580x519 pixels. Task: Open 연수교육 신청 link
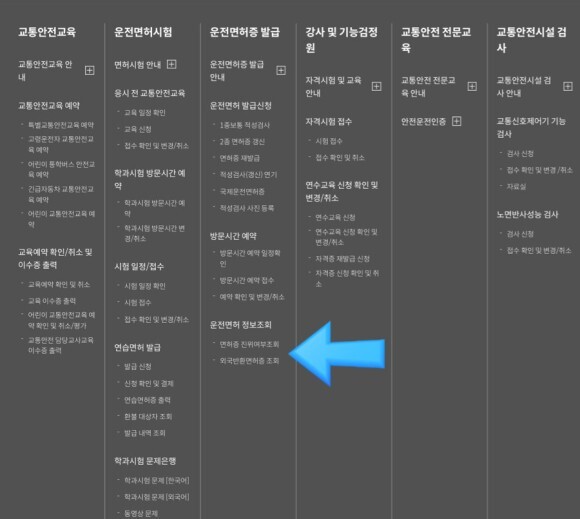(335, 218)
